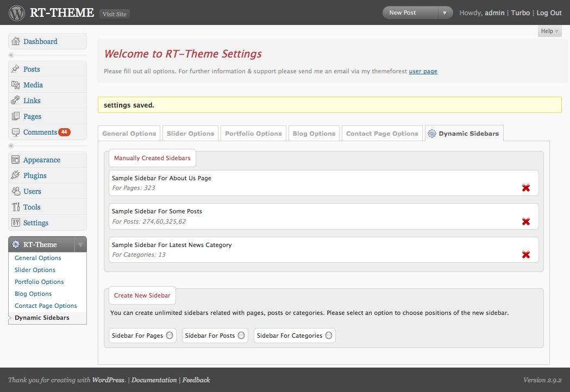Open Blog Options in RT-Theme submenu
The height and width of the screenshot is (392, 570).
tap(33, 294)
